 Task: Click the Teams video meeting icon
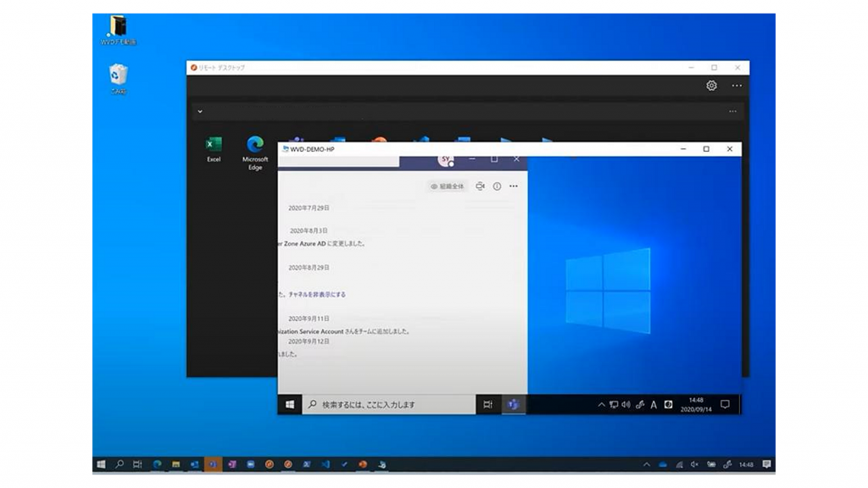(480, 186)
